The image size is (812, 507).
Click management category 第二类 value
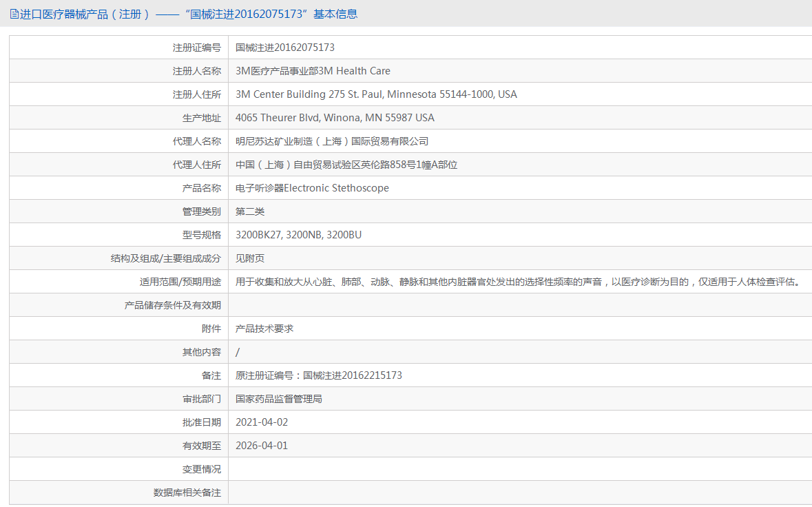[x=250, y=211]
